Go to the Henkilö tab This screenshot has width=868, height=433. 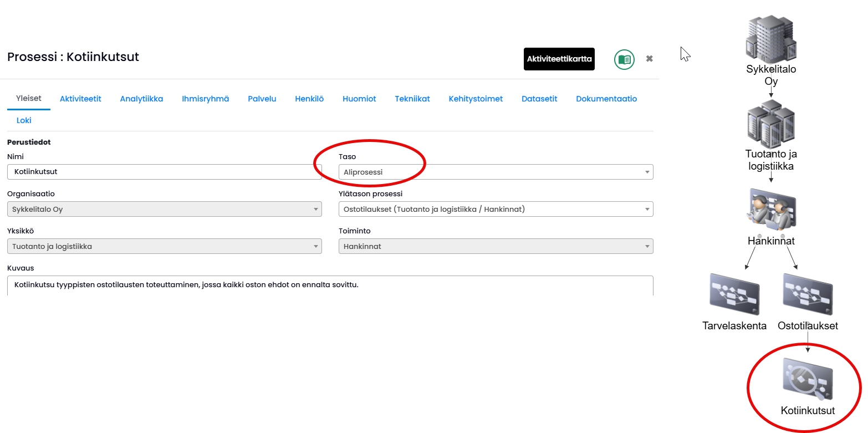[x=309, y=99]
